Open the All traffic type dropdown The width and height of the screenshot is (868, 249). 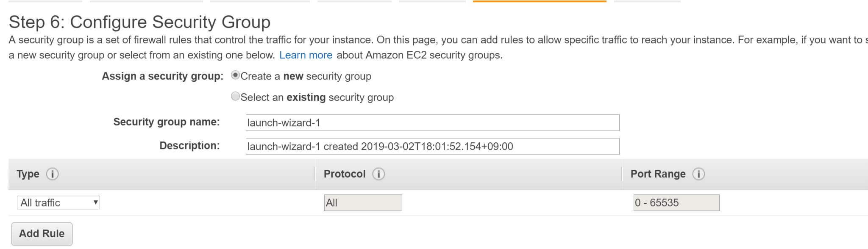58,202
